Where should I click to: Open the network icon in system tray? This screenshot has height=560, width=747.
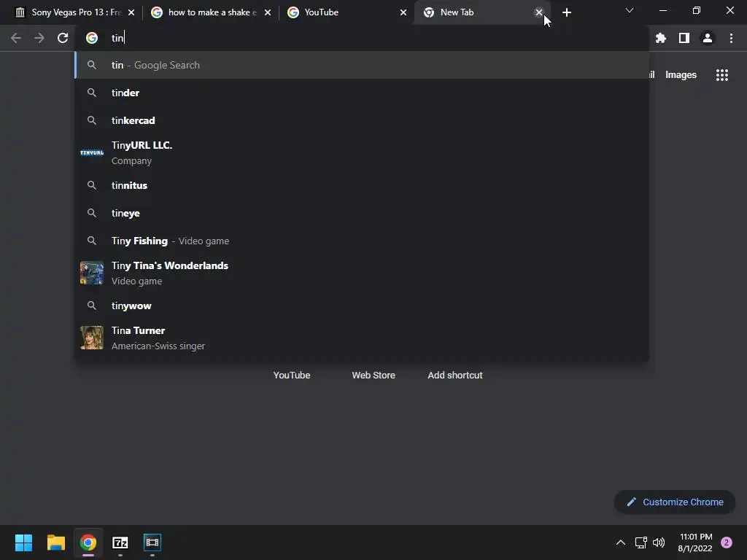click(640, 542)
